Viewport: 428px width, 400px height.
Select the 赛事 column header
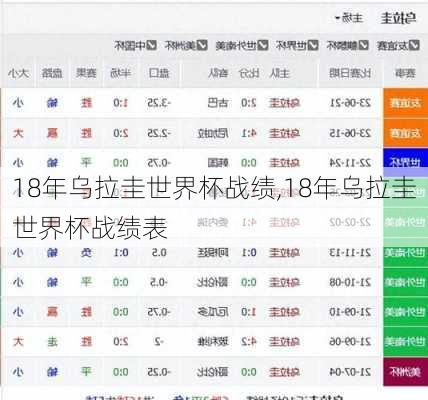[405, 73]
